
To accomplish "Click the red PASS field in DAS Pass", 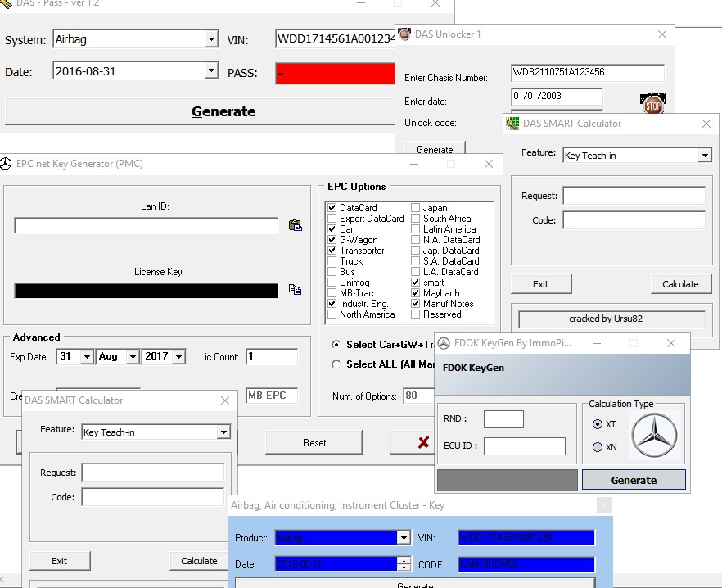I will pyautogui.click(x=336, y=73).
